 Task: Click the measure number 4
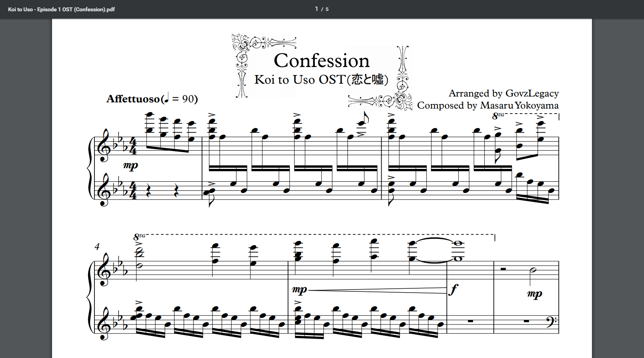point(97,247)
